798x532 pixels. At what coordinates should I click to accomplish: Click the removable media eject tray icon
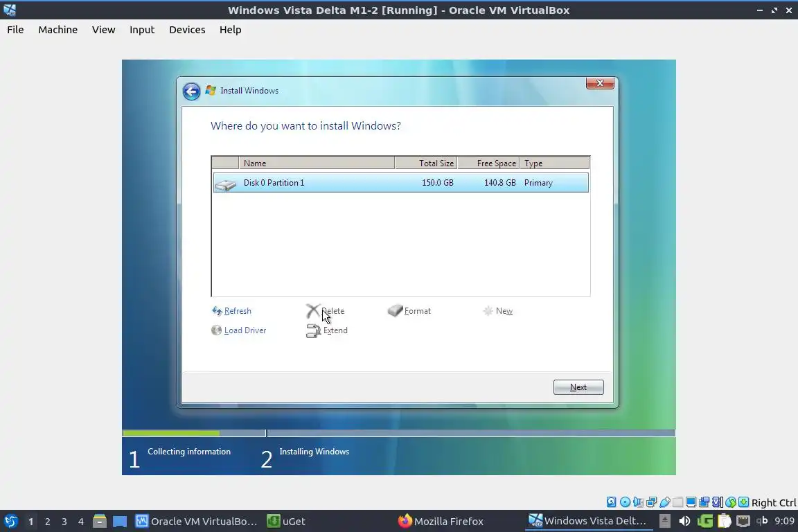click(x=665, y=521)
